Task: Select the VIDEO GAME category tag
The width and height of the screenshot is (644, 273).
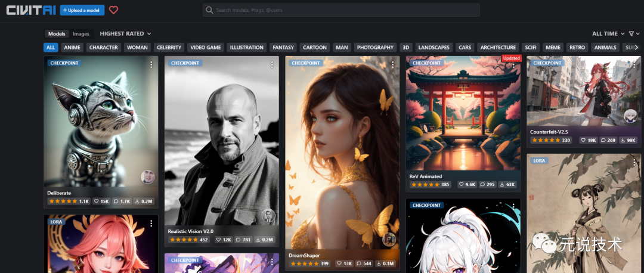Action: pos(205,48)
